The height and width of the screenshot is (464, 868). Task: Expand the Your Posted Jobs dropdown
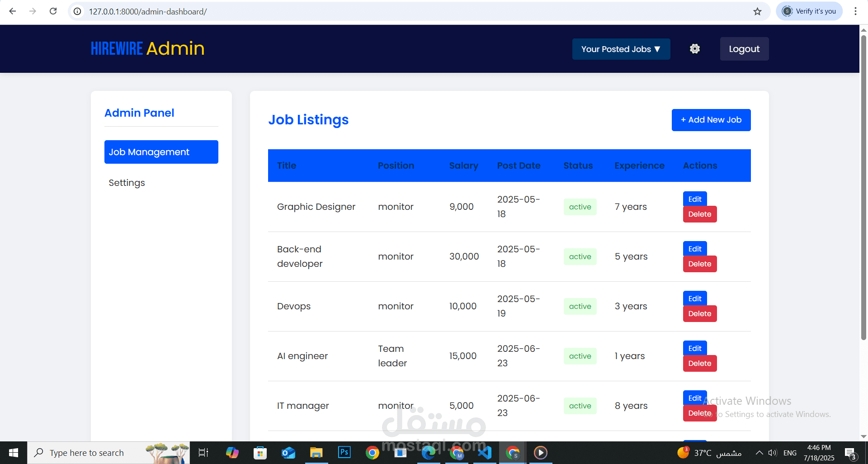[621, 49]
